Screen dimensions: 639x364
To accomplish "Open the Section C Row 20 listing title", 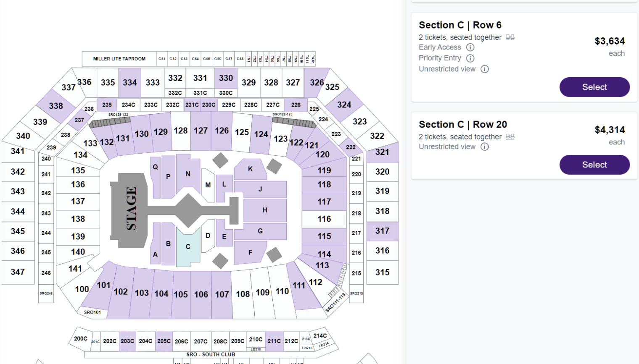I will [x=463, y=125].
